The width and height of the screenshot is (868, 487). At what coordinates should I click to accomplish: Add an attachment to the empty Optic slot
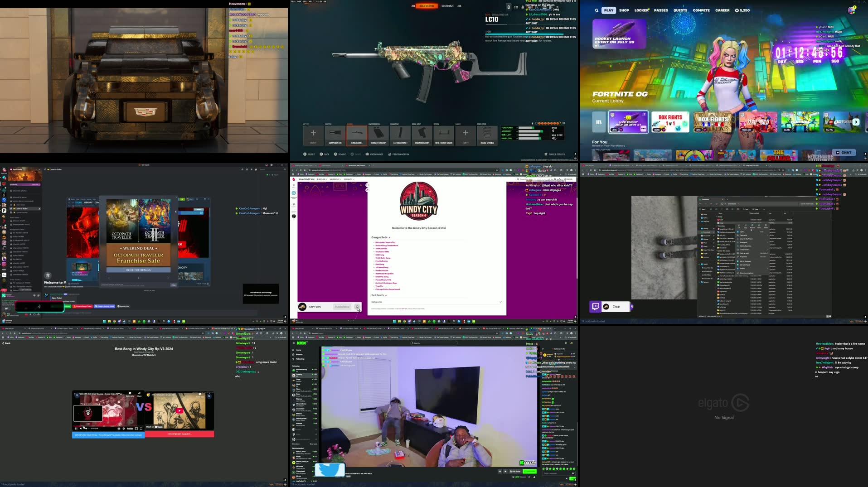click(313, 135)
